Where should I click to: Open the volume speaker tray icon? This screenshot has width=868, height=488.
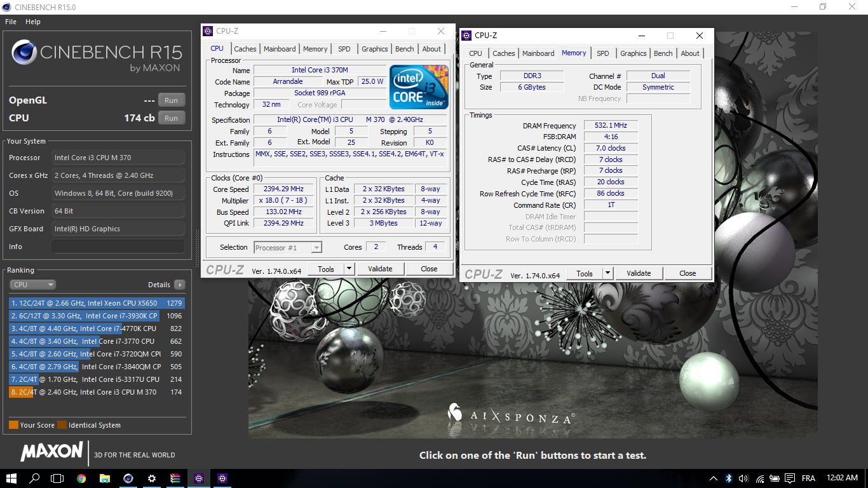click(x=743, y=478)
